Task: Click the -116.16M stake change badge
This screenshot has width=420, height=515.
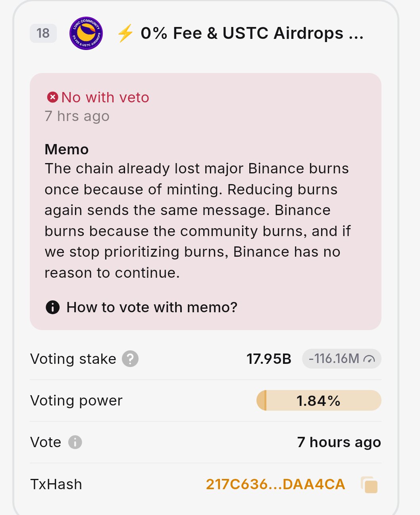Action: (x=341, y=359)
